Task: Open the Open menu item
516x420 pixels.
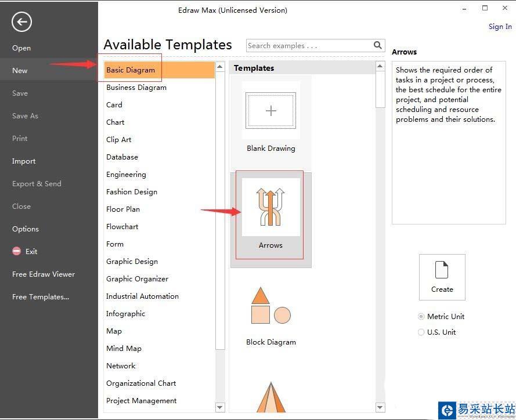Action: coord(21,48)
